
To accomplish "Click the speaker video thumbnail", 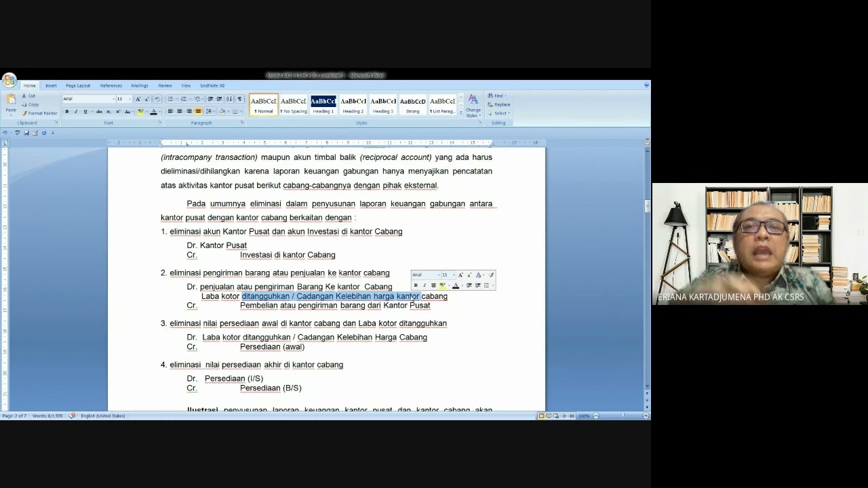I will (x=760, y=244).
